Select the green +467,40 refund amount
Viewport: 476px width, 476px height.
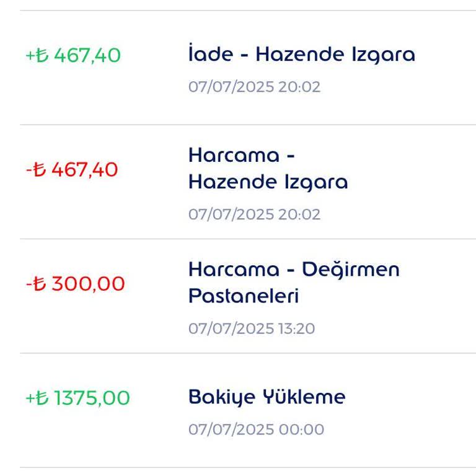[73, 56]
